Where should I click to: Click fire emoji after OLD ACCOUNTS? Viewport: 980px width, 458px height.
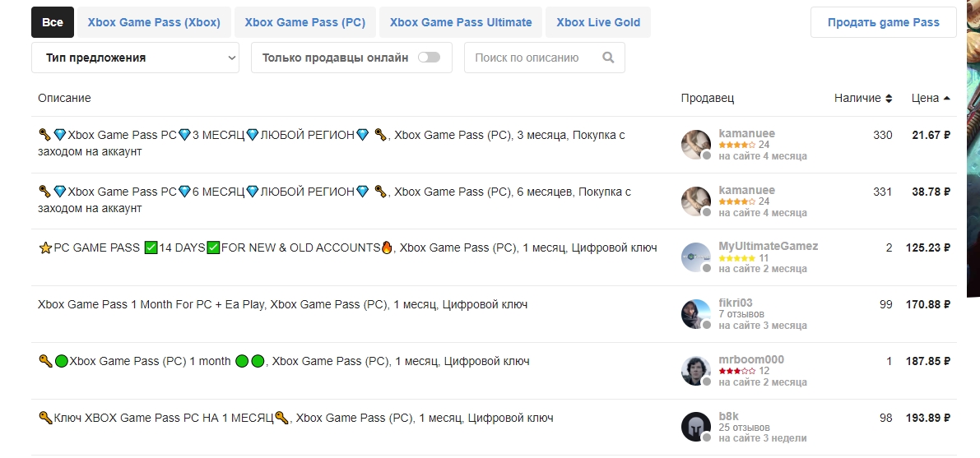coord(387,248)
